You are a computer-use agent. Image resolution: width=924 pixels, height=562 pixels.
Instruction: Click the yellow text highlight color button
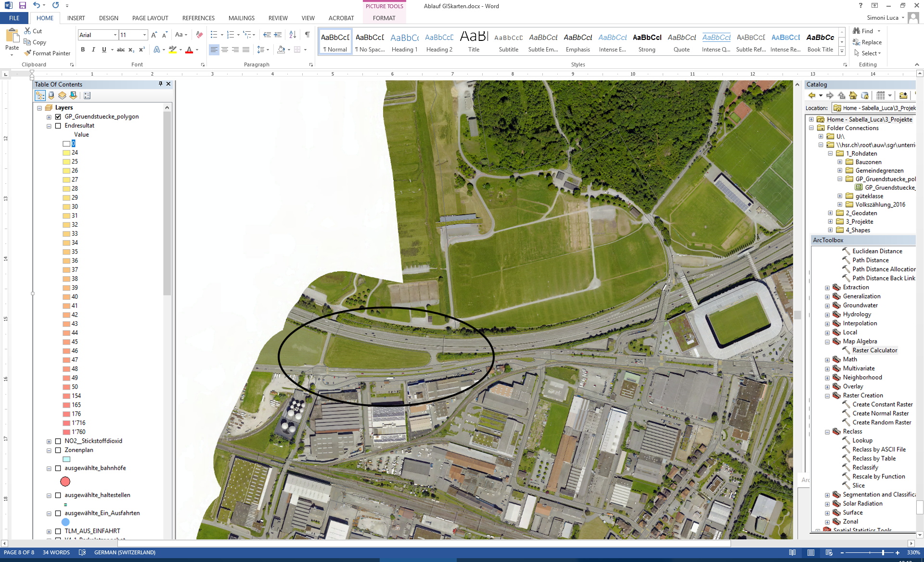172,50
